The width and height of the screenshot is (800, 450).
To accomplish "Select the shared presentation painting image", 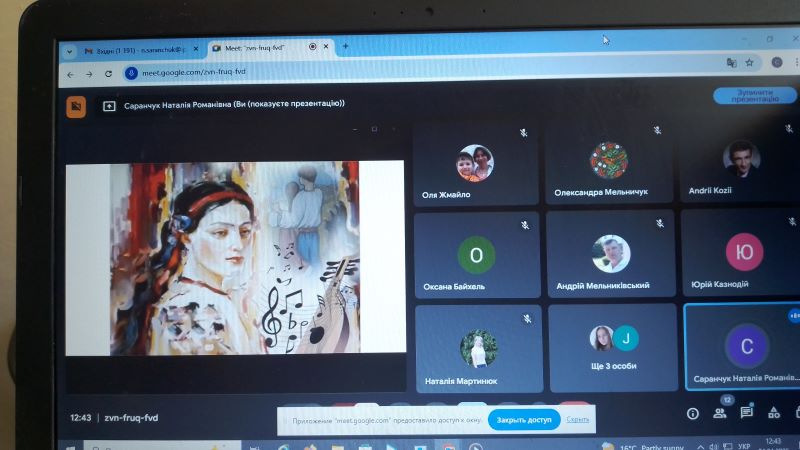I will (x=235, y=258).
